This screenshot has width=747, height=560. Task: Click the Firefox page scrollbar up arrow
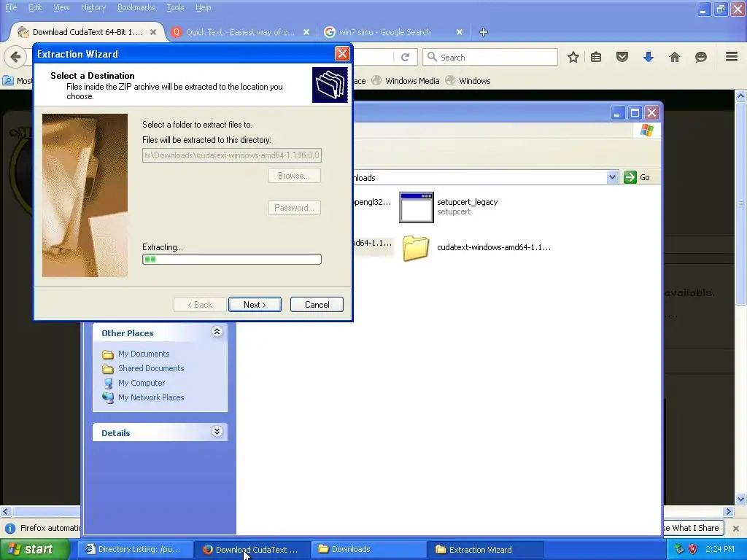741,96
